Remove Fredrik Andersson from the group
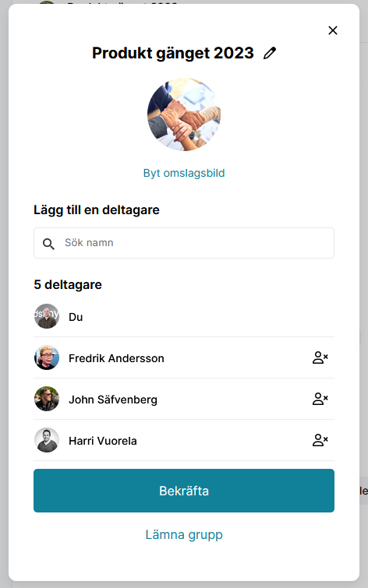 click(x=320, y=357)
